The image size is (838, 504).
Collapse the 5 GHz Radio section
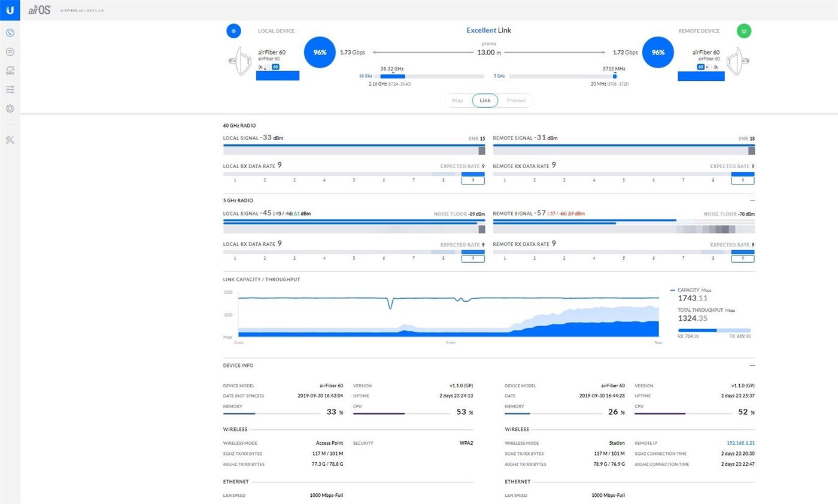[x=752, y=201]
